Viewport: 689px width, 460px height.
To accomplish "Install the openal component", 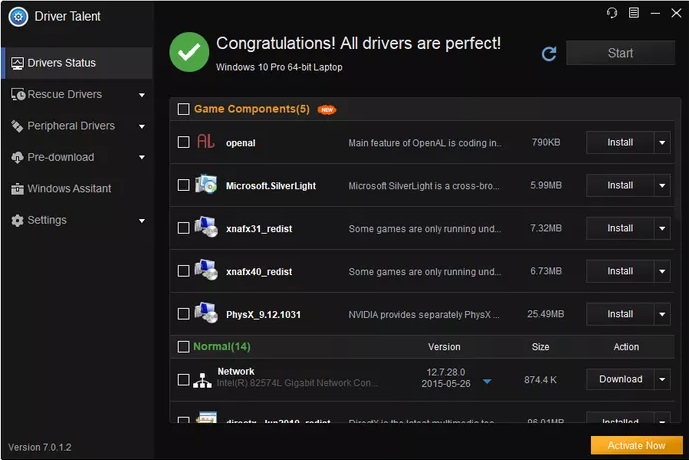I will [x=620, y=142].
